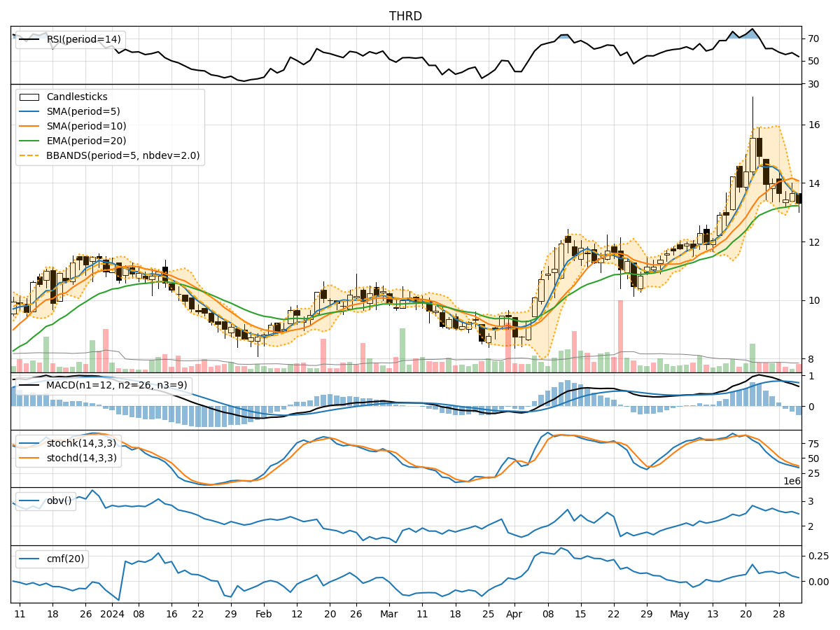Click the EMA(period=20) green line marker
Viewport: 840px width, 630px height.
click(29, 141)
